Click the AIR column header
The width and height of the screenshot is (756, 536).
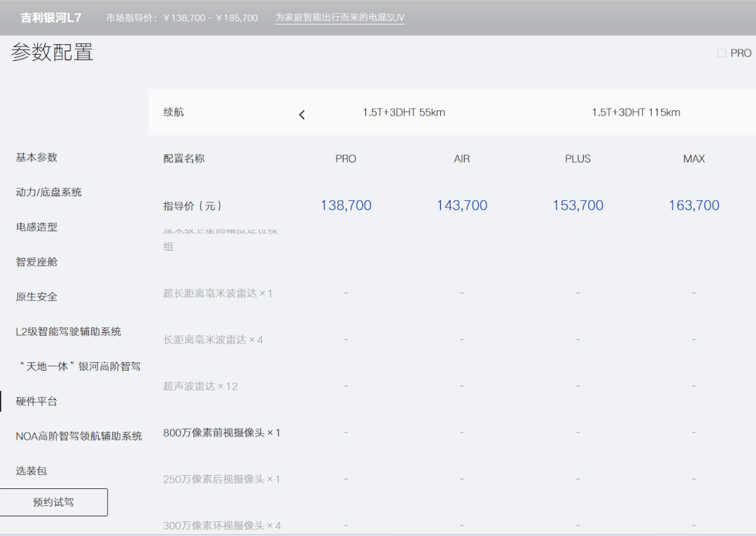point(462,159)
